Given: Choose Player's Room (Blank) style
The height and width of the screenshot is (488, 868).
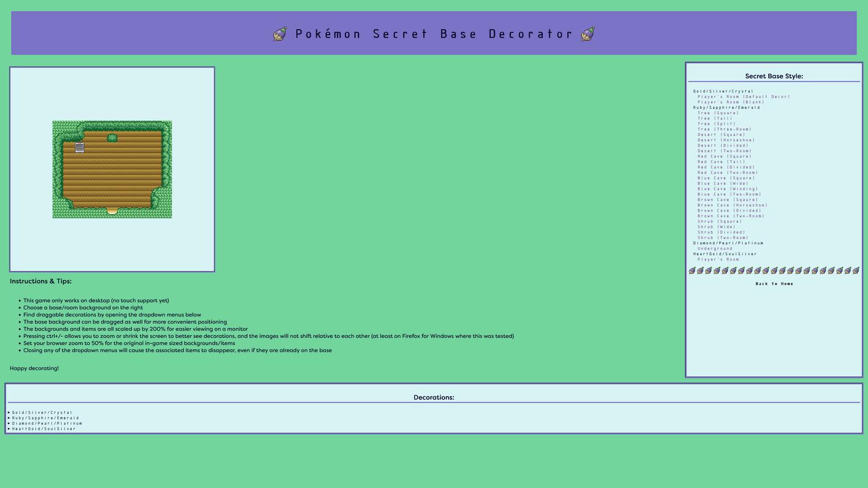Looking at the screenshot, I should (731, 102).
